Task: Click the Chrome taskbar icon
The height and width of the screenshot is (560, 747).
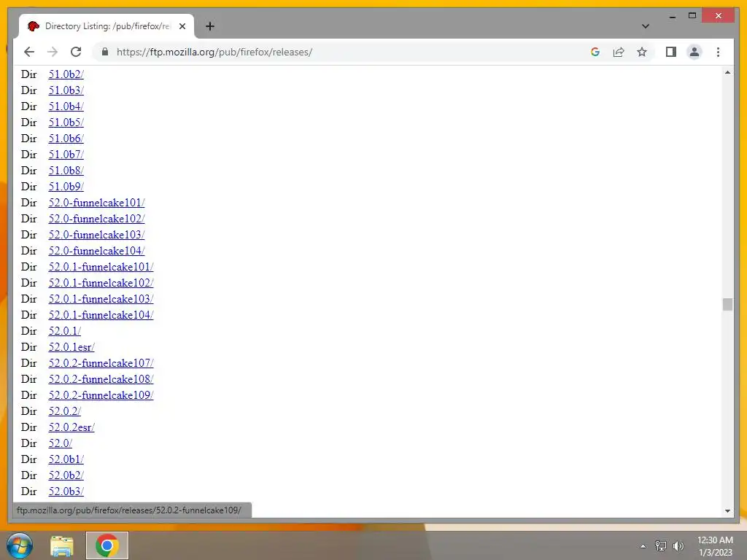Action: [x=107, y=545]
